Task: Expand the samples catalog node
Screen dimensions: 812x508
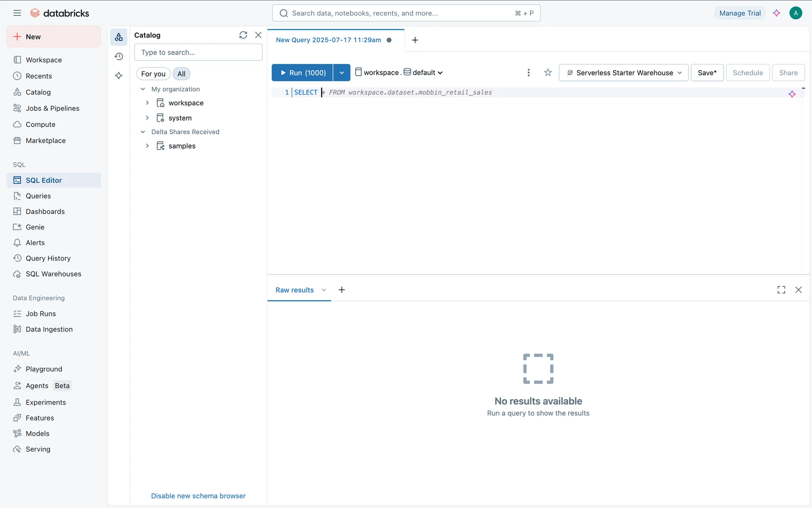Action: coord(147,146)
